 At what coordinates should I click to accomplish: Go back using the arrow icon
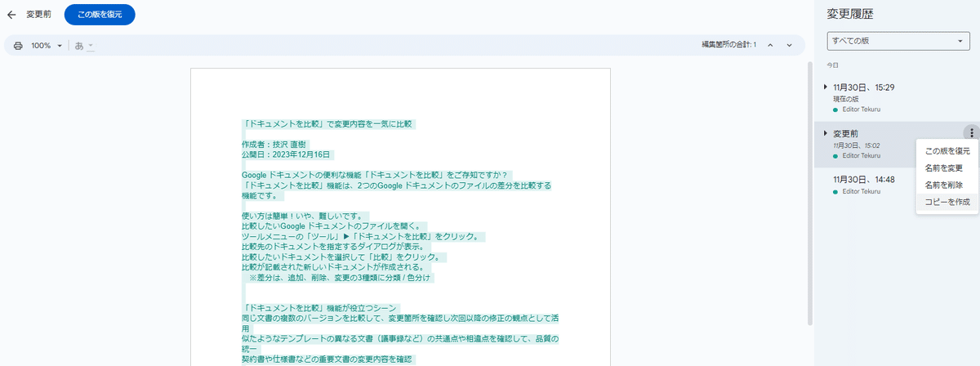(11, 15)
